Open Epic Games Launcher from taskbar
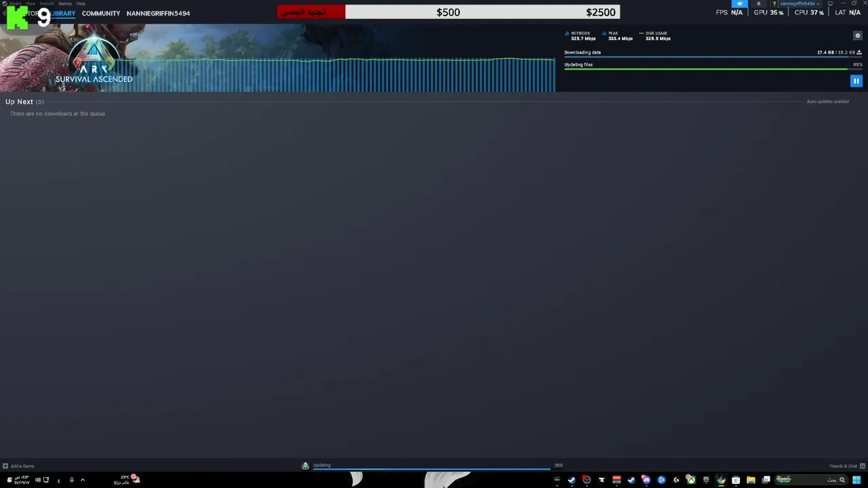This screenshot has width=868, height=488. coord(706,480)
